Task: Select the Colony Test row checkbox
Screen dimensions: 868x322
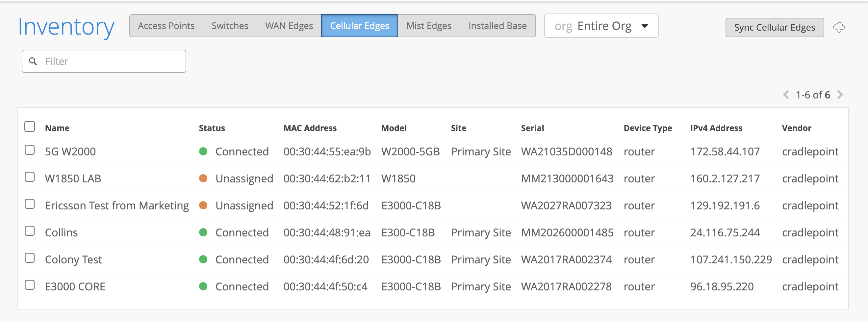Action: click(x=30, y=258)
